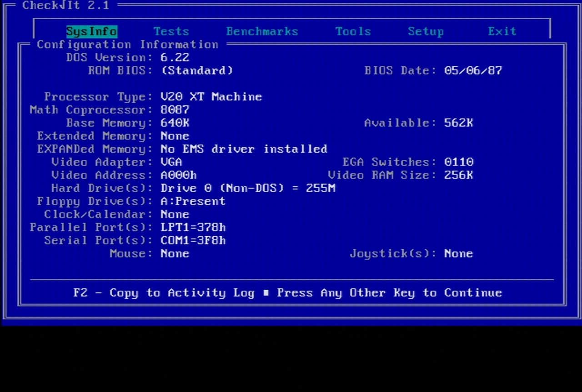Click the Extended Memory value None

point(175,136)
